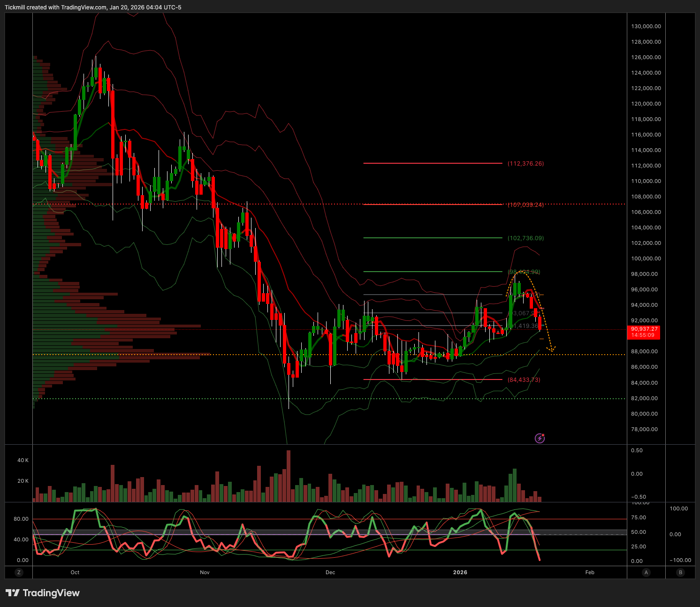700x607 pixels.
Task: Click the 84,433.73 red support label
Action: coord(524,380)
